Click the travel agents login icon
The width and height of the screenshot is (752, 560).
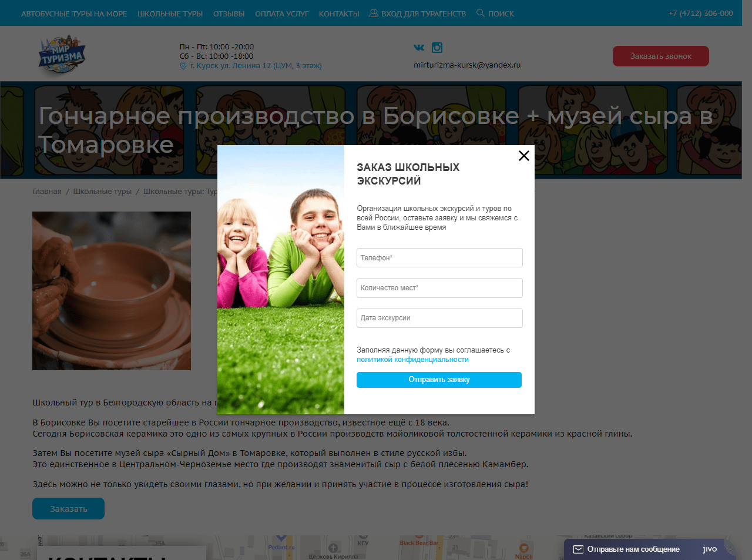[374, 13]
